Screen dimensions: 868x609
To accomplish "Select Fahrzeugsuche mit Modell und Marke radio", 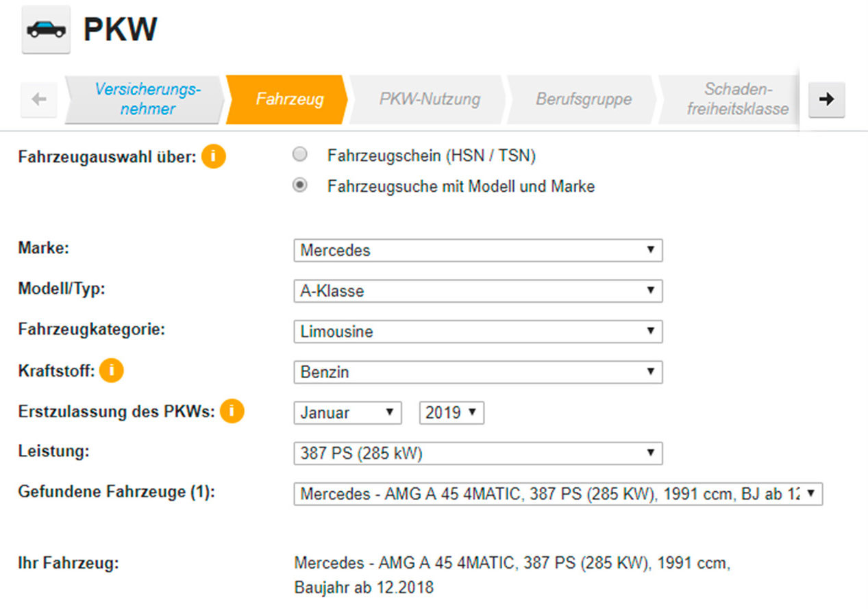I will pos(299,186).
